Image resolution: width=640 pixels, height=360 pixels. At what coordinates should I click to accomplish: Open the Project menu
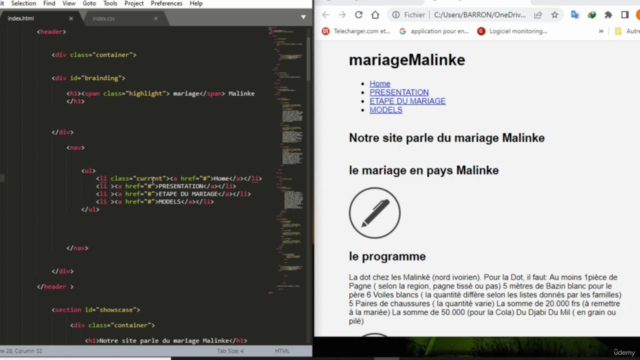tap(134, 3)
